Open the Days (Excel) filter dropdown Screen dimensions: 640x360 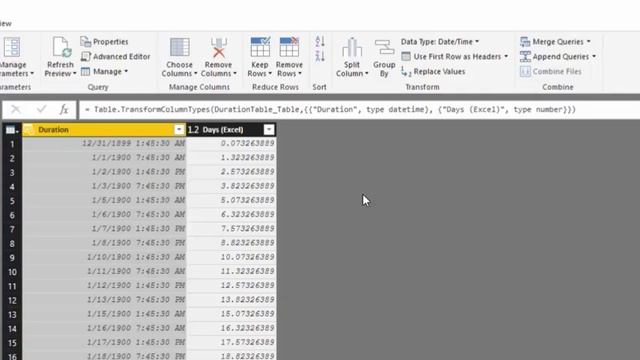pyautogui.click(x=269, y=130)
